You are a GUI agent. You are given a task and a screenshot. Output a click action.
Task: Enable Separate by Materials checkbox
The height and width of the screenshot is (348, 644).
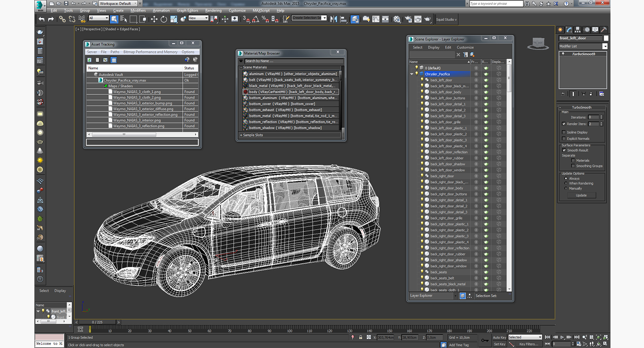[x=573, y=161]
